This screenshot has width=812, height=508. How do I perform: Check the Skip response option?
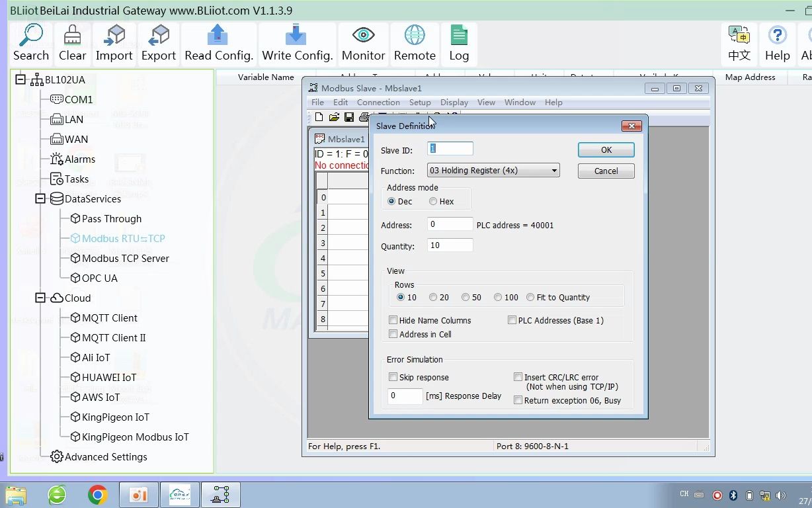pyautogui.click(x=393, y=376)
